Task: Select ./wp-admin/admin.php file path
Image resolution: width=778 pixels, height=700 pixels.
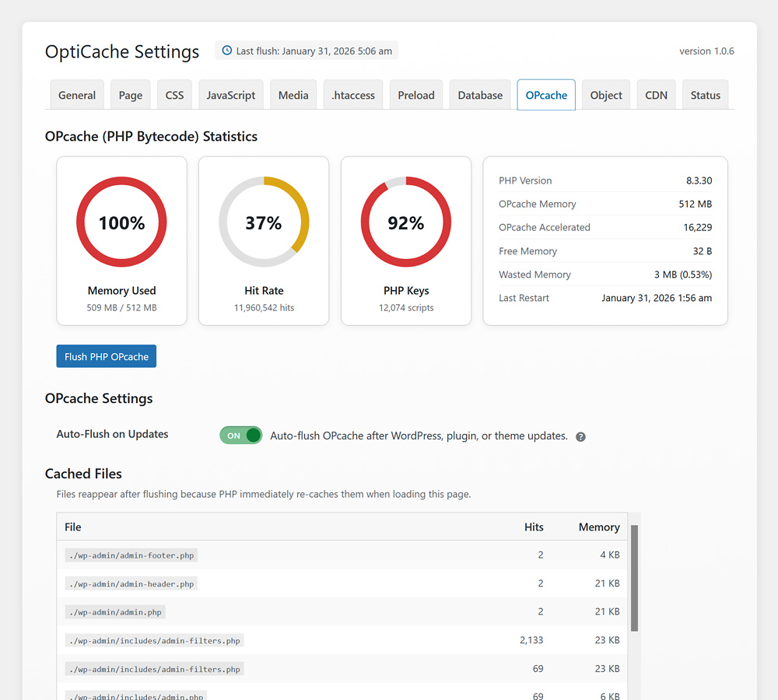Action: [x=115, y=611]
